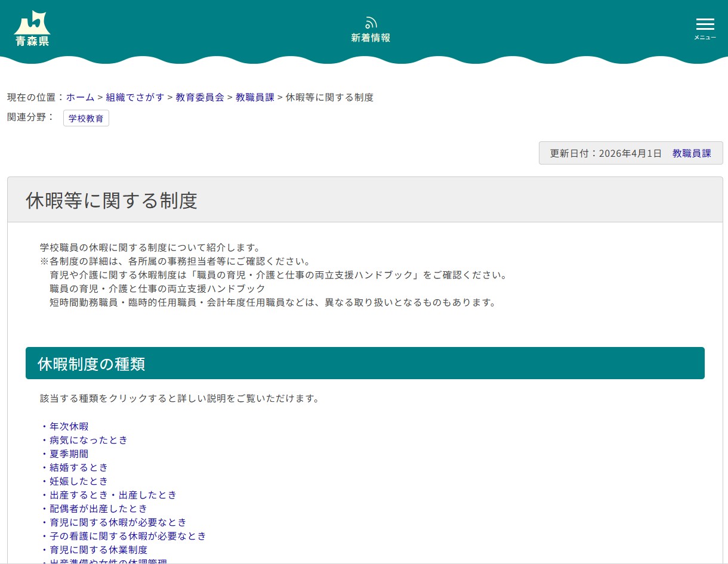This screenshot has height=564, width=728.
Task: Click 子の看護に関する休暇が必要なとき
Action: [x=128, y=536]
